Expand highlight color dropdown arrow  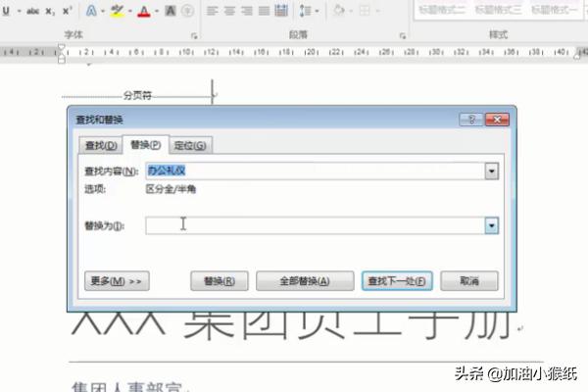point(129,11)
